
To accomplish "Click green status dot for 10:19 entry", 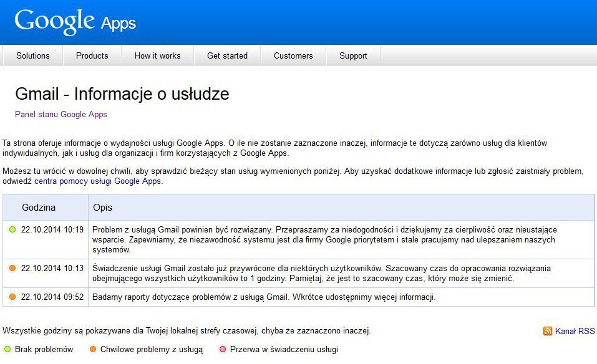I will click(x=12, y=229).
